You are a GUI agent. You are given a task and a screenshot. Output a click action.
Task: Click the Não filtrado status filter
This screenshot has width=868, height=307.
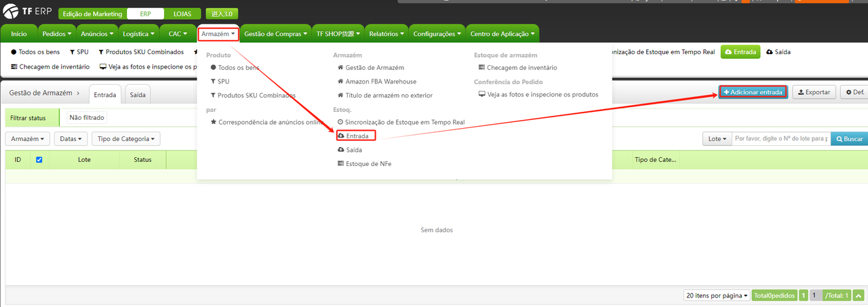[x=87, y=117]
